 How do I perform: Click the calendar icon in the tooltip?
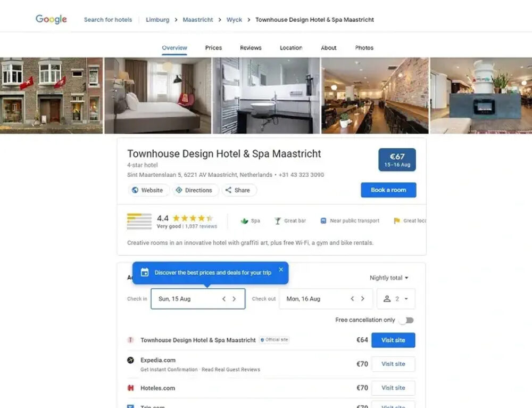pos(144,273)
